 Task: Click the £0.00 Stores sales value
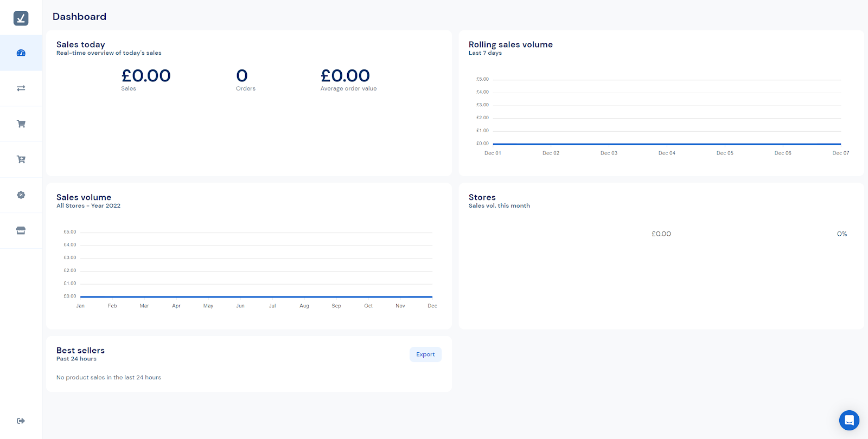661,234
